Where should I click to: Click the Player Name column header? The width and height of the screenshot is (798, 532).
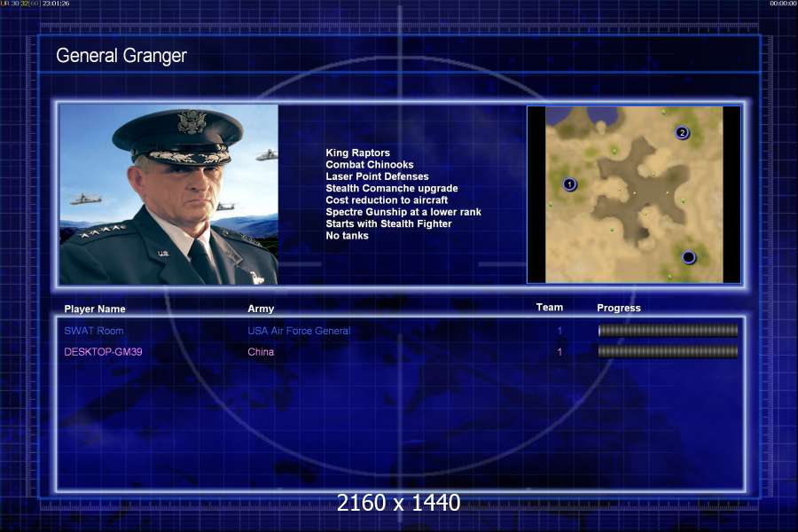tap(95, 309)
